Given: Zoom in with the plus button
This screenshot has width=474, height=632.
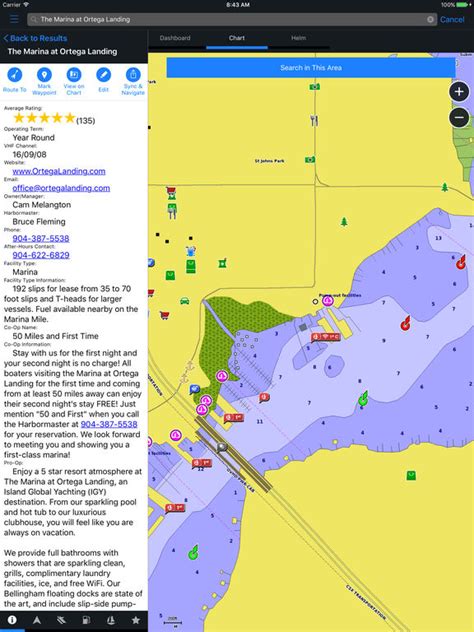Looking at the screenshot, I should [459, 92].
